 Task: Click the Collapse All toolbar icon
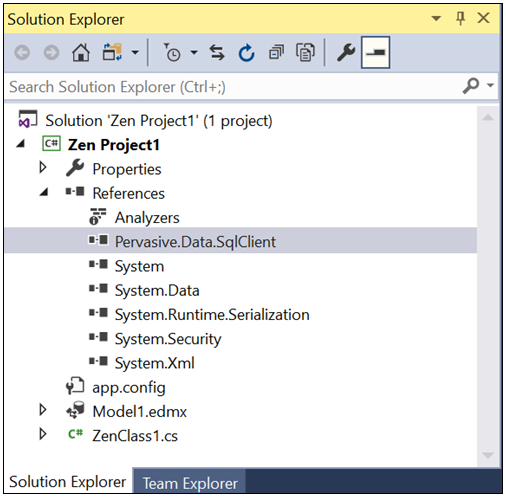(276, 53)
